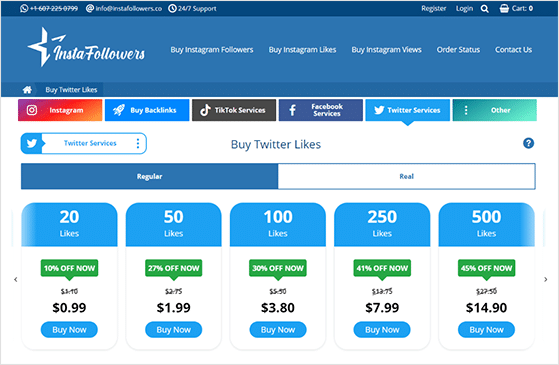This screenshot has width=559, height=365.
Task: Open Buy Instagram Likes menu item
Action: pyautogui.click(x=302, y=50)
